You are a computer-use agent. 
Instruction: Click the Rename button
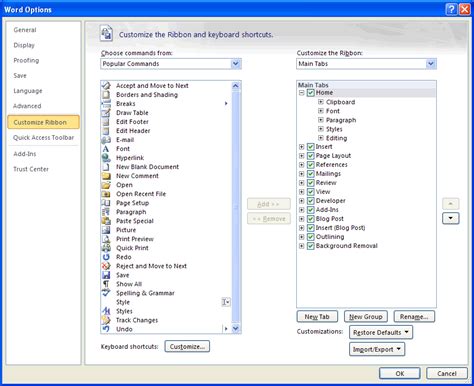tap(414, 316)
